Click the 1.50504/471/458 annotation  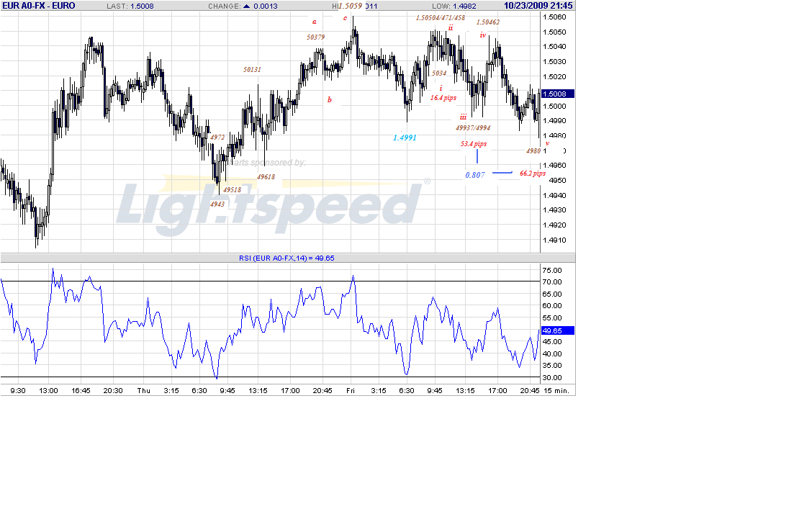click(441, 17)
